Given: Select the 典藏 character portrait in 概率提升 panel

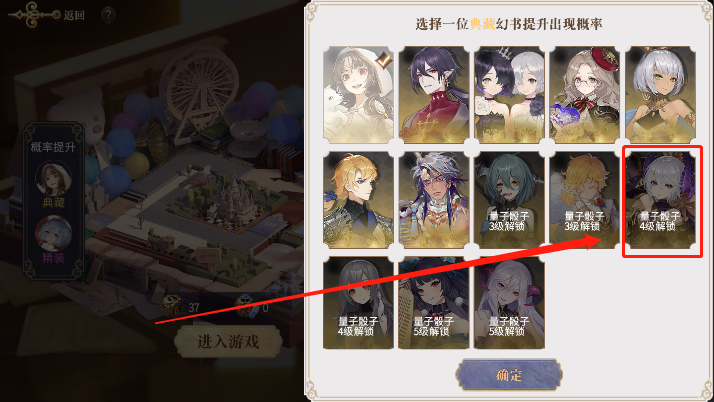Looking at the screenshot, I should point(54,179).
